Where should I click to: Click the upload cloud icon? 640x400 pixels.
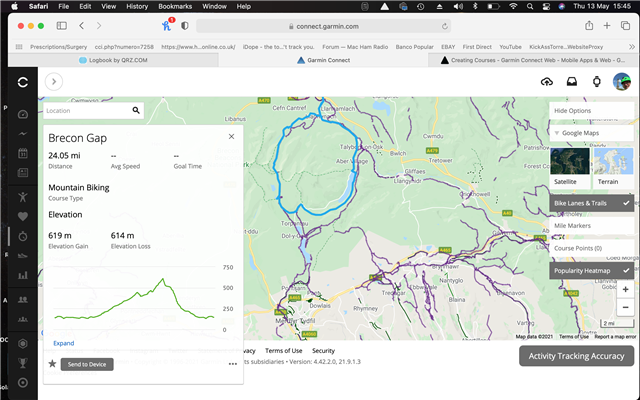point(547,82)
